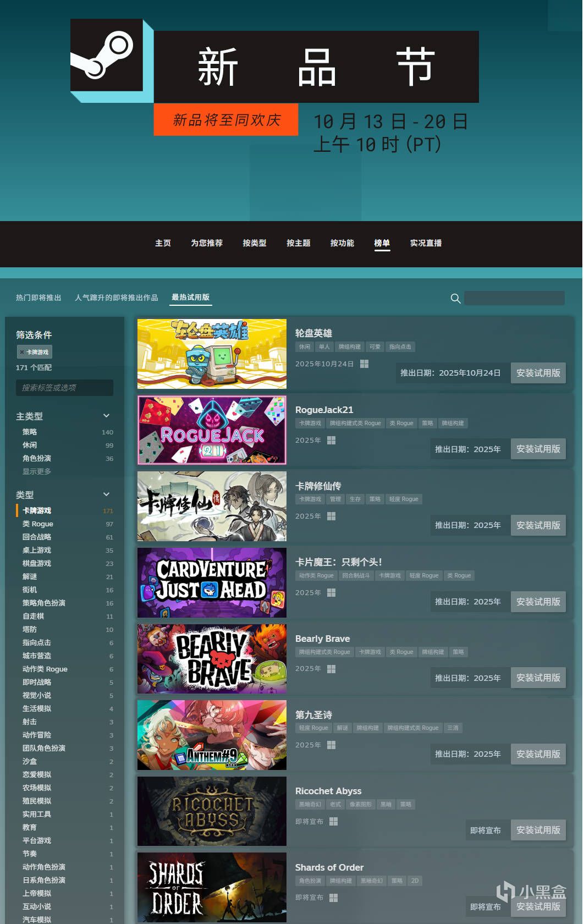Click Windows icon for 卡牌修仙传
The image size is (584, 924).
click(x=331, y=516)
